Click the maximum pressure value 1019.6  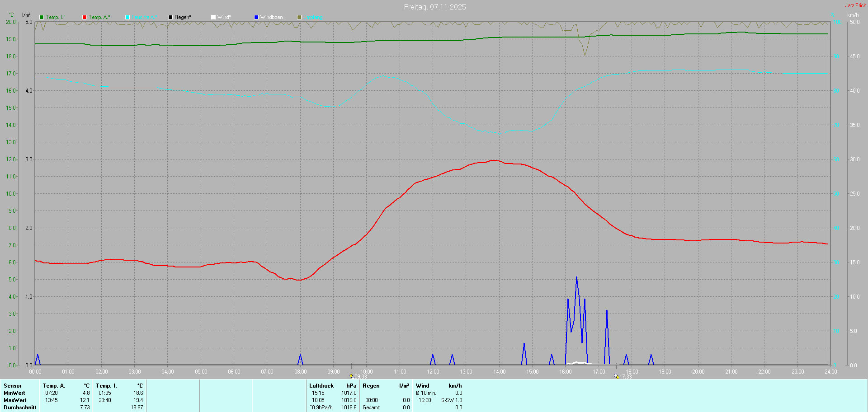(349, 400)
